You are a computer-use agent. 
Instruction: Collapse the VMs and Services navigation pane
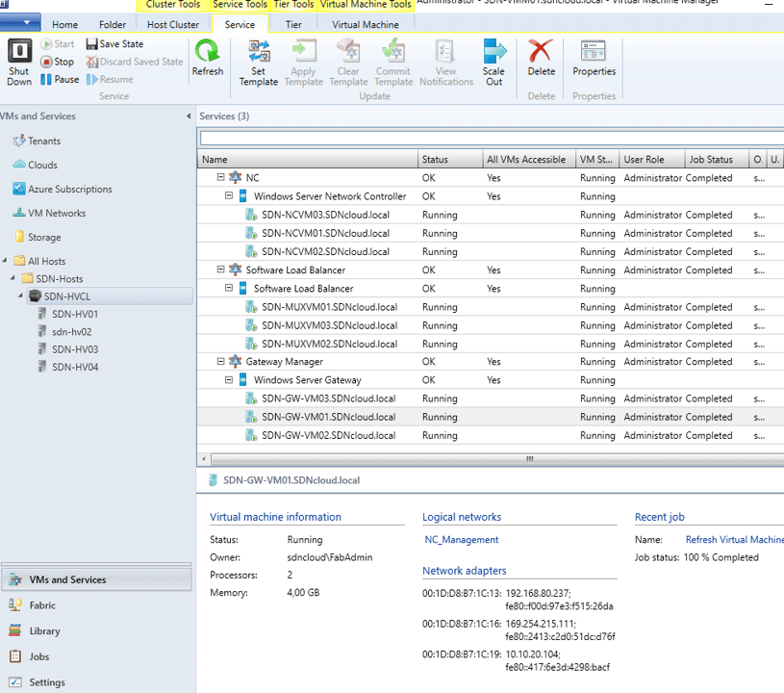(189, 116)
